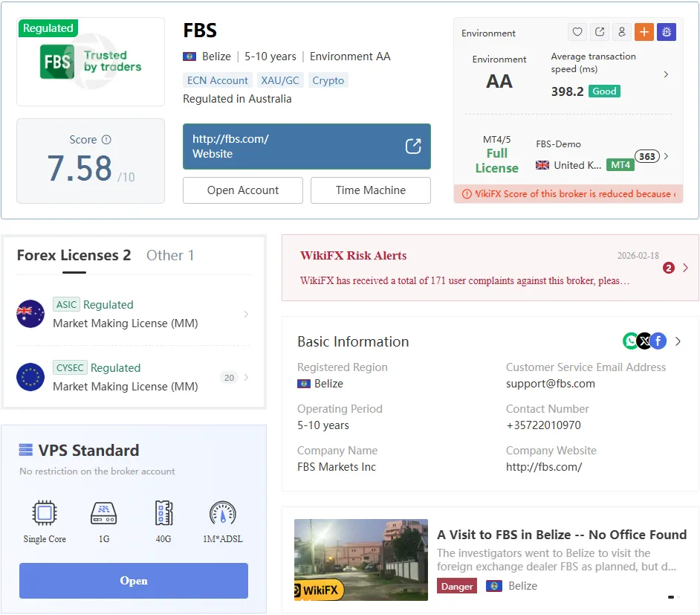The image size is (700, 615).
Task: Click the 363 count badge
Action: point(647,156)
